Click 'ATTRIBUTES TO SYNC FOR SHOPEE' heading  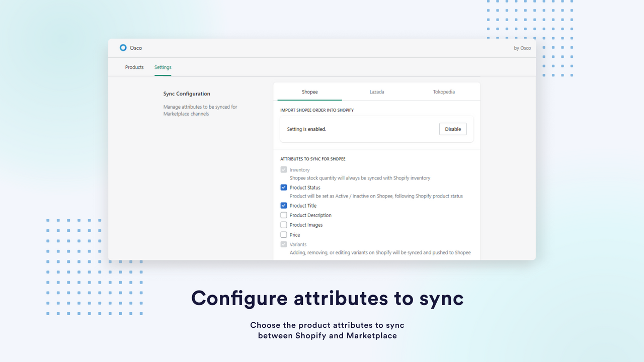[x=313, y=159]
